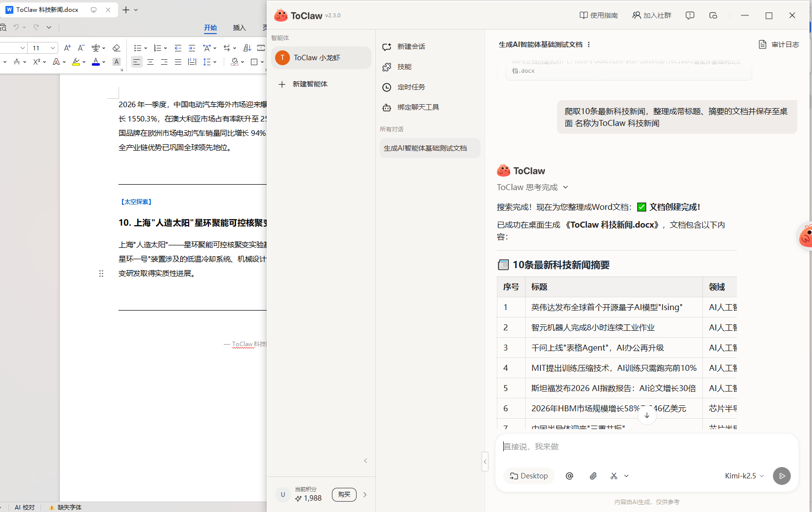Click the window layout icon in ToClaw header
This screenshot has height=512, width=812.
tap(713, 15)
